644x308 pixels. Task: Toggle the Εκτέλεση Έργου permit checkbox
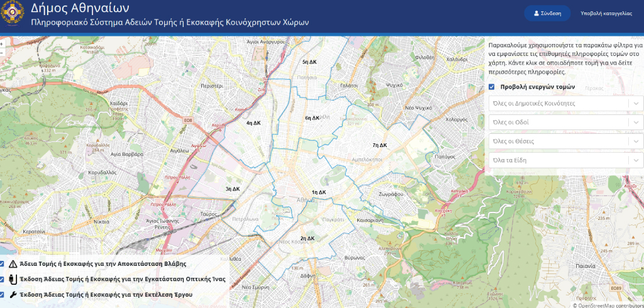point(3,294)
